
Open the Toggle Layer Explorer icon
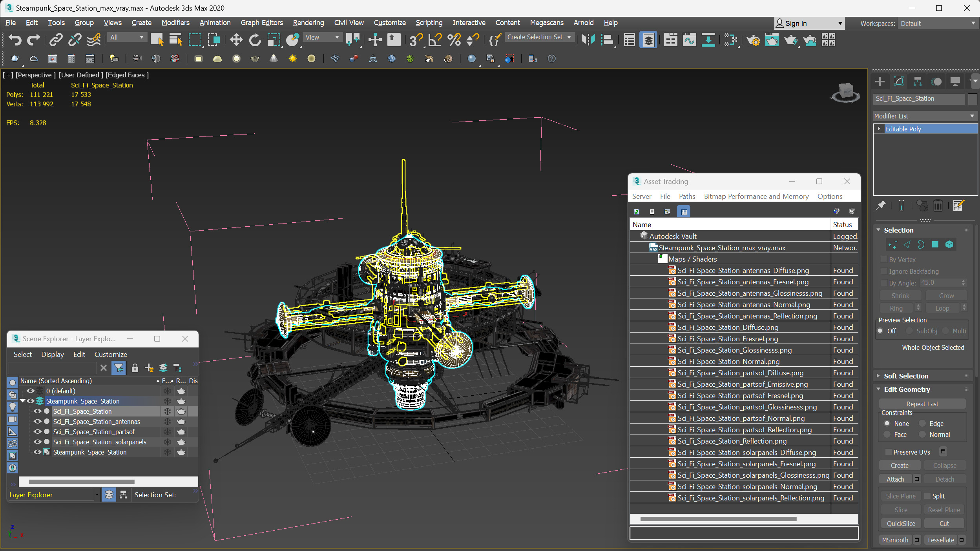click(648, 40)
